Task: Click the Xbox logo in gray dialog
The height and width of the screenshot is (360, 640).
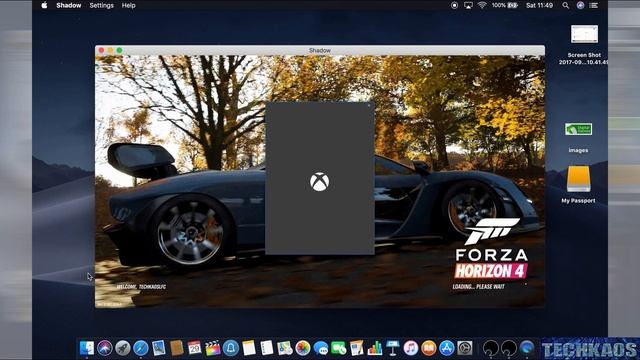Action: point(320,182)
